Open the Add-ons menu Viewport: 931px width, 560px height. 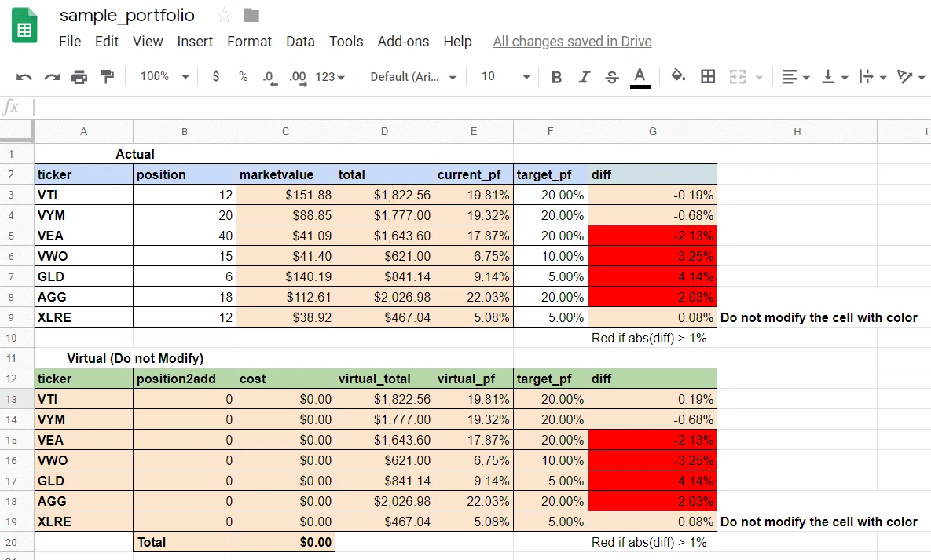(403, 42)
